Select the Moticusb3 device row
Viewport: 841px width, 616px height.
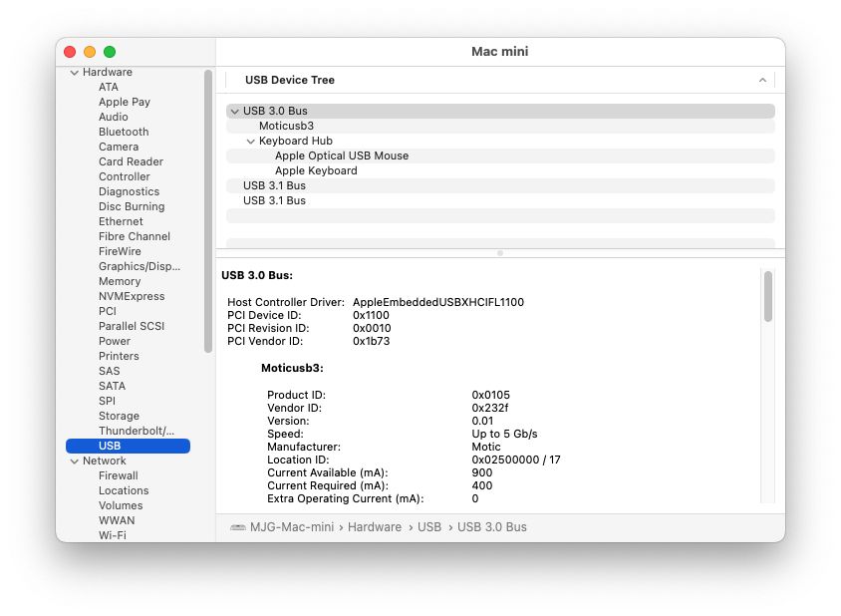pos(500,127)
